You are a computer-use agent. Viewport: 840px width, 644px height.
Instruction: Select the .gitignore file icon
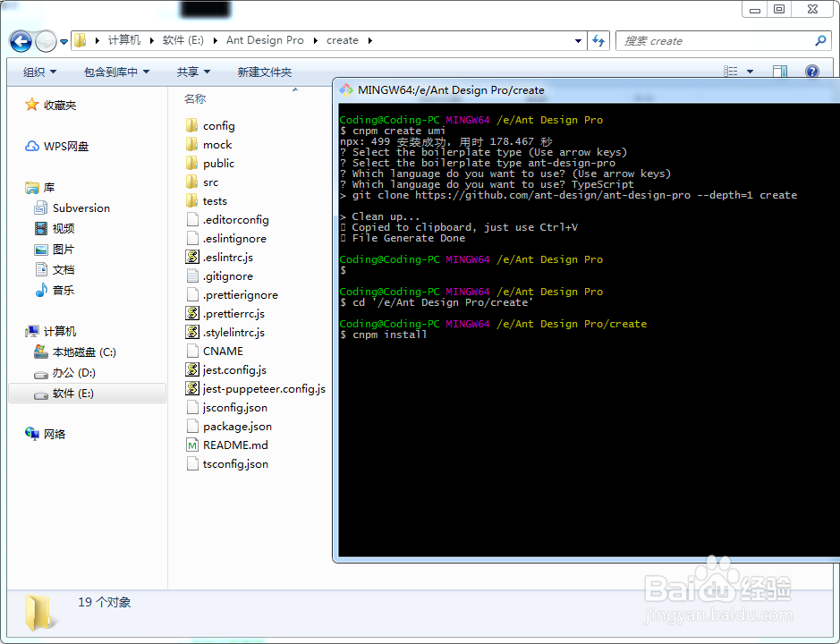[x=192, y=275]
